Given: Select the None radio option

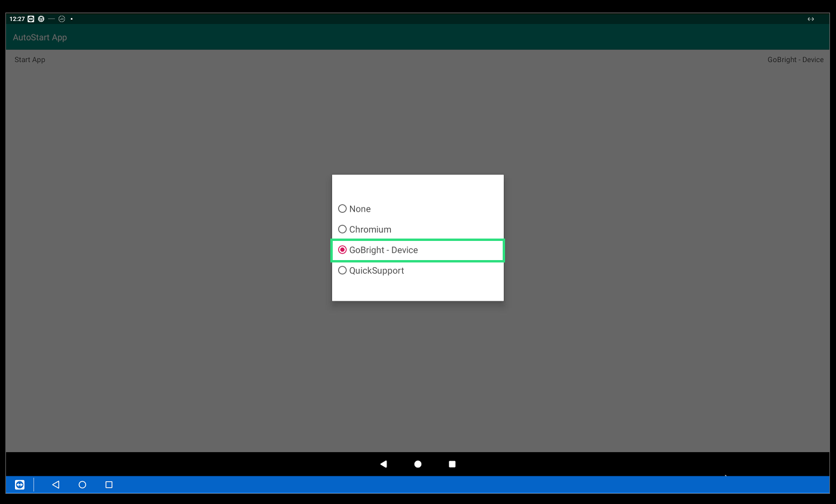Looking at the screenshot, I should pyautogui.click(x=418, y=209).
